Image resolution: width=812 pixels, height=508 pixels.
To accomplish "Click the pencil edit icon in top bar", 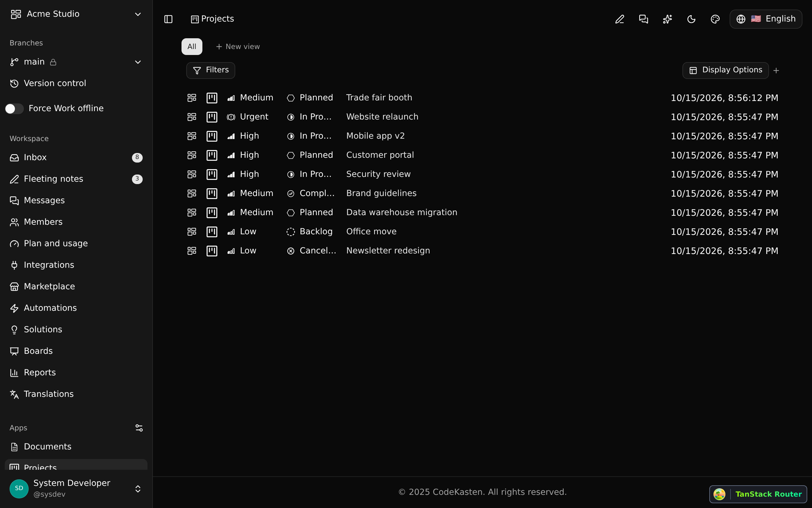I will 619,19.
